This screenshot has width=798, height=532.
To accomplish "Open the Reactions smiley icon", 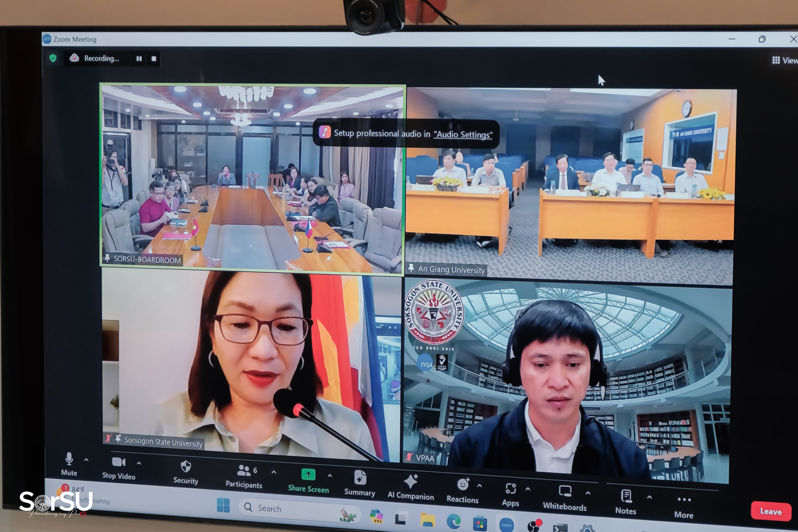I will click(463, 484).
